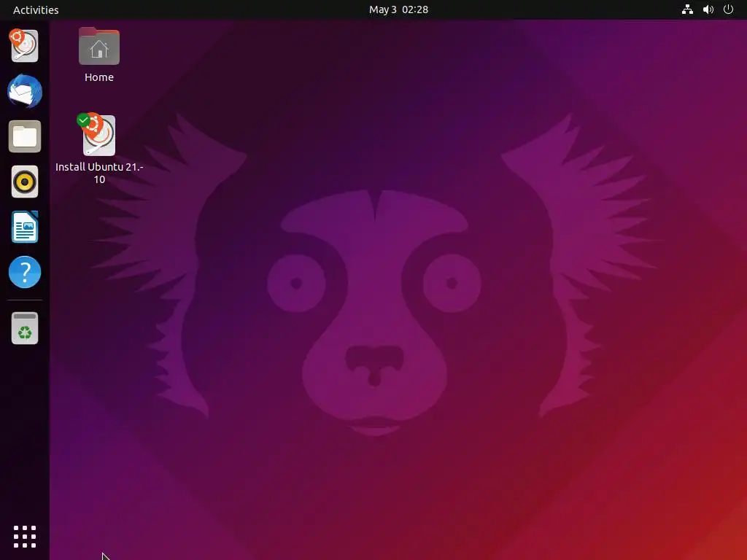Select the Install Ubuntu 21.10 desktop icon
This screenshot has width=747, height=560.
[x=98, y=135]
